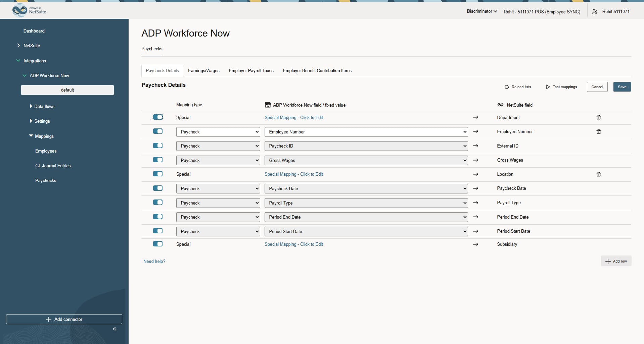Viewport: 644px width, 344px height.
Task: Click the Rohit 5111071 user name
Action: 616,11
